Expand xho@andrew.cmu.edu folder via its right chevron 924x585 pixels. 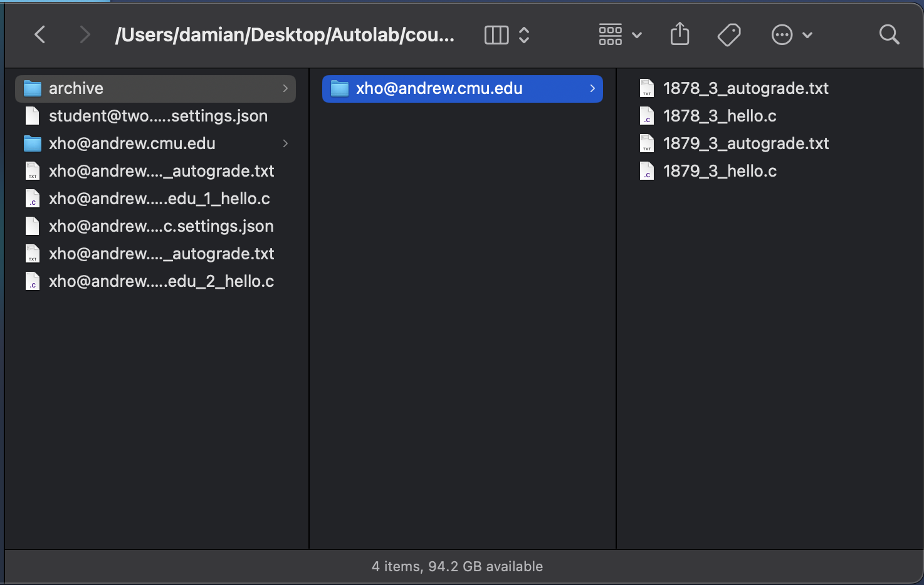click(285, 143)
